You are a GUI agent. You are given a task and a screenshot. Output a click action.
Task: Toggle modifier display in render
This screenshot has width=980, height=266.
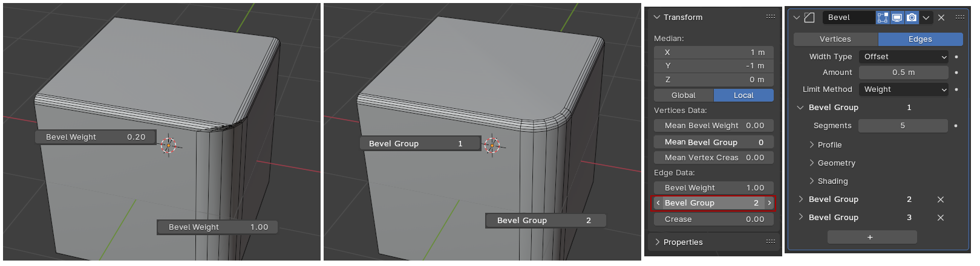(x=912, y=18)
